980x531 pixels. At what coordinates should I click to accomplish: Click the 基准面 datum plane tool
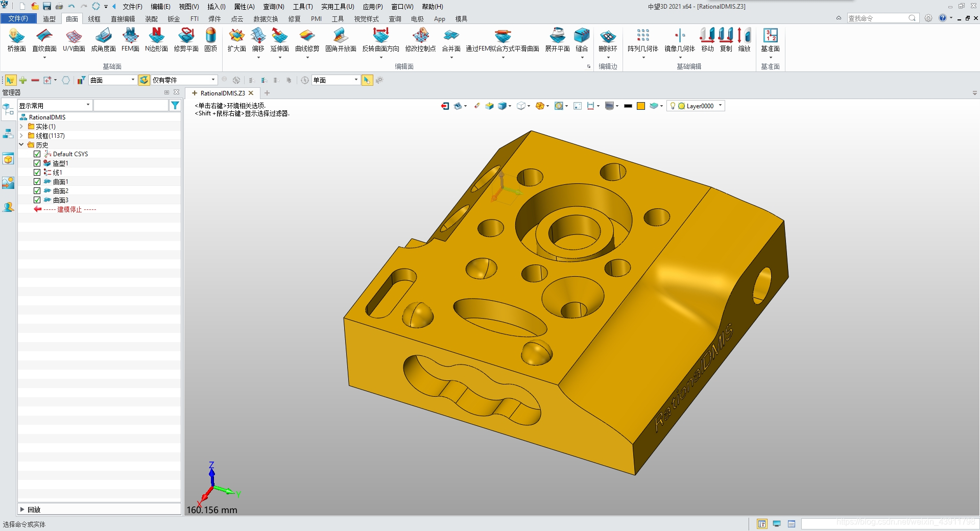pyautogui.click(x=770, y=40)
